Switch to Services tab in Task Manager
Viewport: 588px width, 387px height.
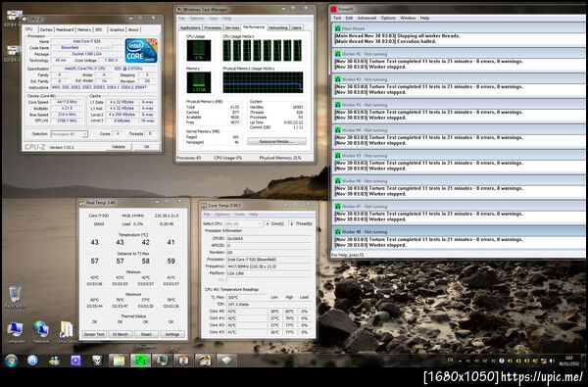[x=232, y=27]
